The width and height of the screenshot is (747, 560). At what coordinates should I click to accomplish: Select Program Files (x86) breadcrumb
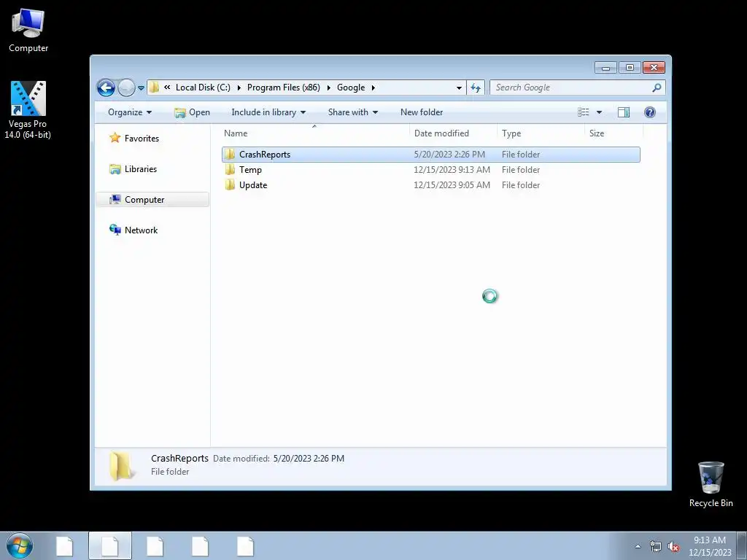pyautogui.click(x=284, y=87)
